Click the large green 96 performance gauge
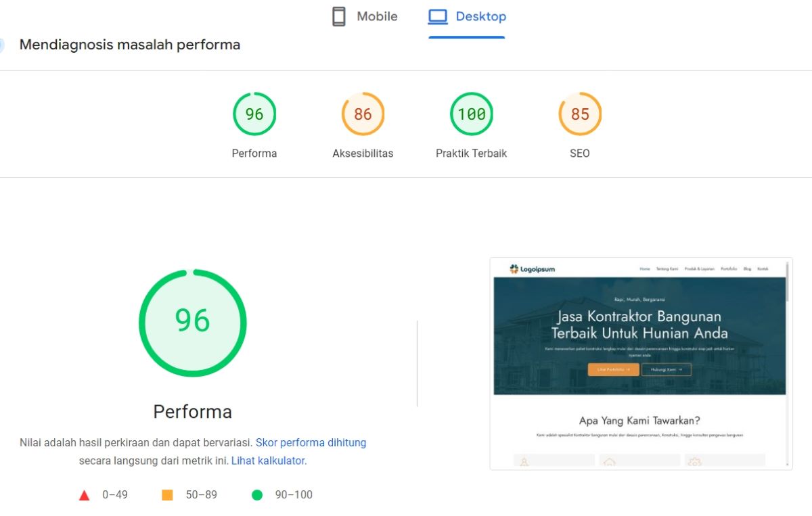 pyautogui.click(x=193, y=323)
